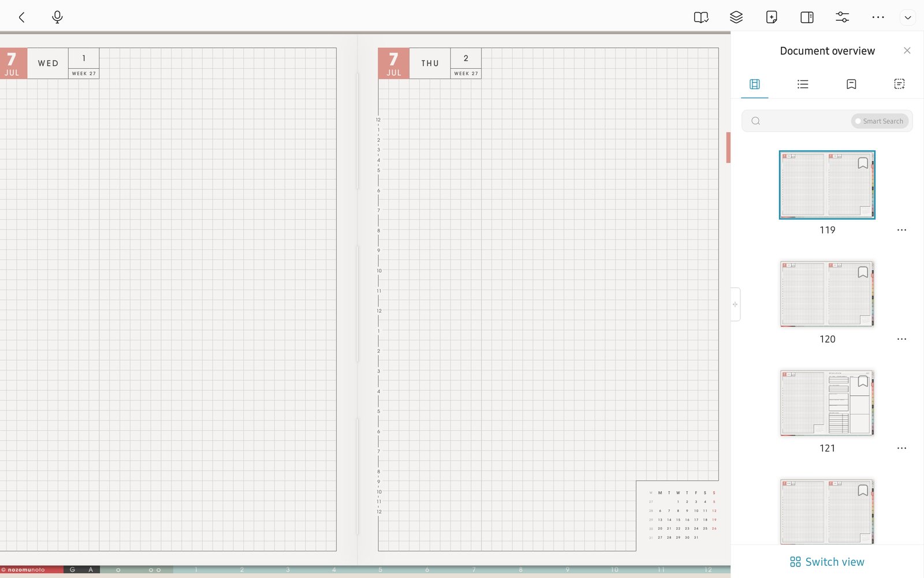The width and height of the screenshot is (924, 578).
Task: Open the layers stack icon
Action: pyautogui.click(x=736, y=17)
